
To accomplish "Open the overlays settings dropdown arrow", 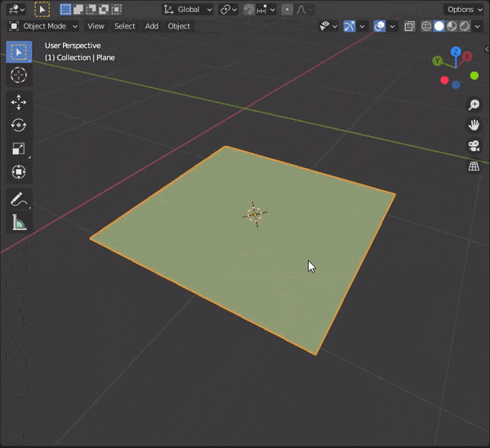I will (392, 26).
